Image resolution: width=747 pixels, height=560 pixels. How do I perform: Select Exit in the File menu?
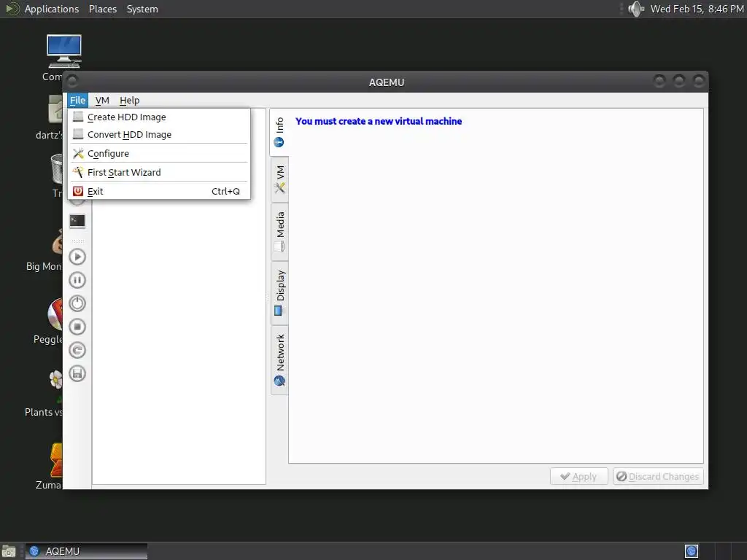click(158, 192)
